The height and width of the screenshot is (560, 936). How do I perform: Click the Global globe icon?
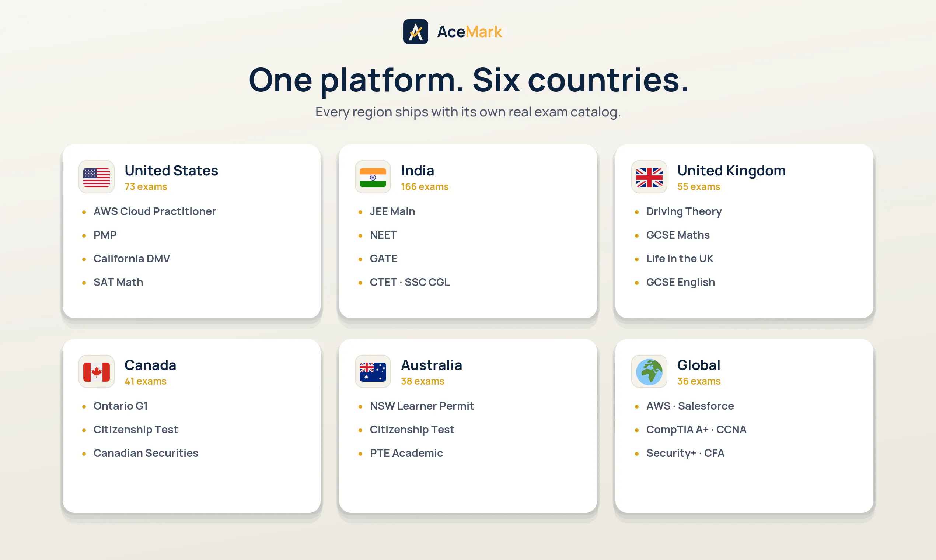click(x=649, y=371)
